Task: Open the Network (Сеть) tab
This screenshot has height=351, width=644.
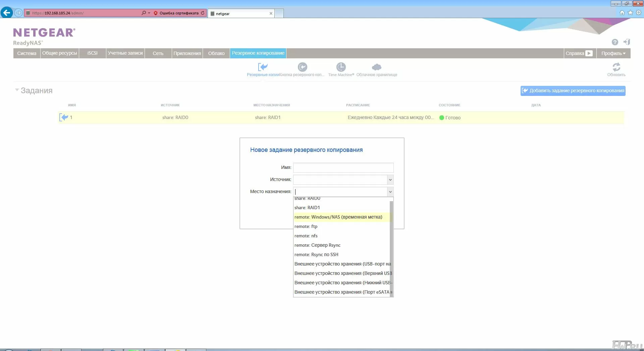Action: pyautogui.click(x=158, y=53)
